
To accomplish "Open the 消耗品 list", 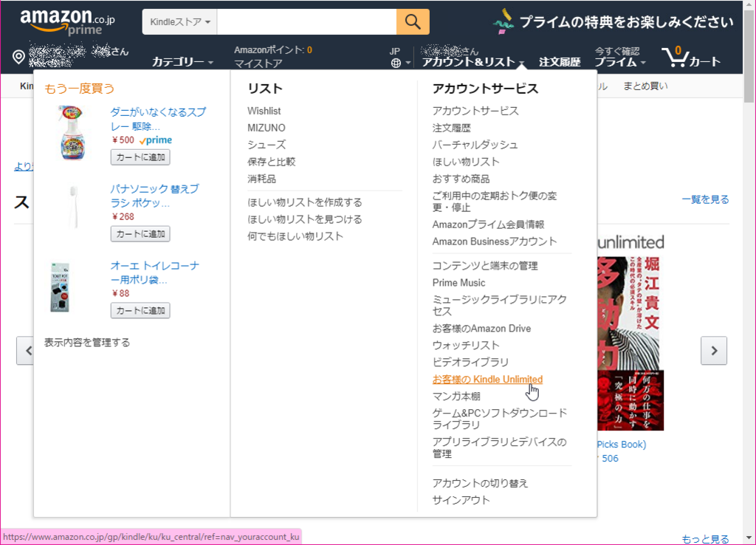I will [x=262, y=179].
